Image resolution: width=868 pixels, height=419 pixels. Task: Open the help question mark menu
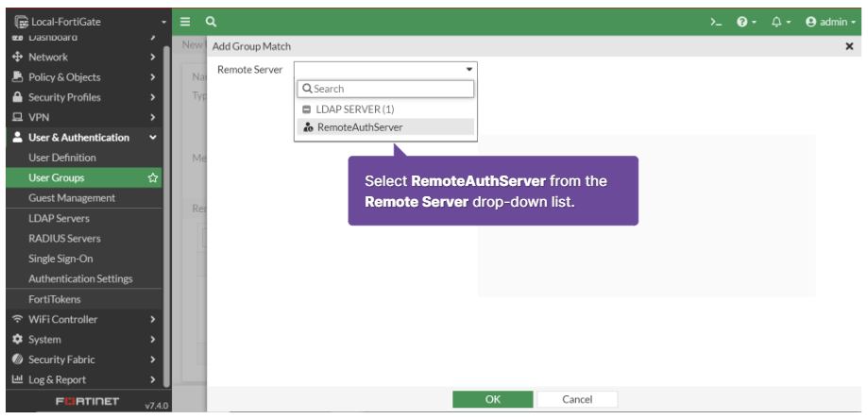747,22
